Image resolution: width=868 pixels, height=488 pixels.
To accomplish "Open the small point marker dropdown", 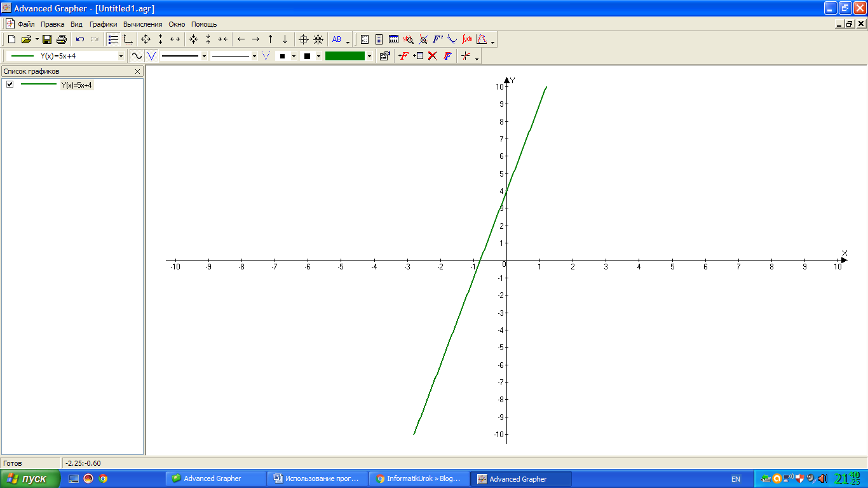I will [294, 56].
